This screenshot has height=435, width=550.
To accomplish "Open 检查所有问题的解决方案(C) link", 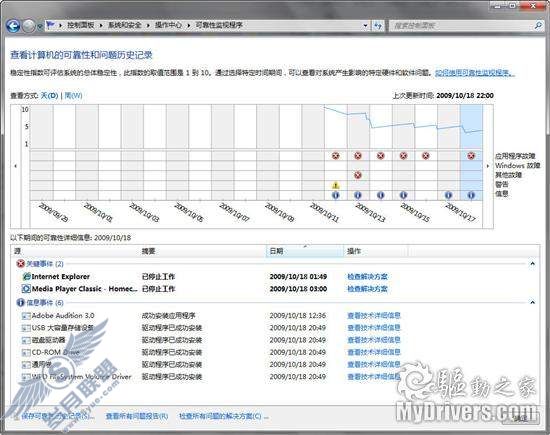I will [223, 416].
